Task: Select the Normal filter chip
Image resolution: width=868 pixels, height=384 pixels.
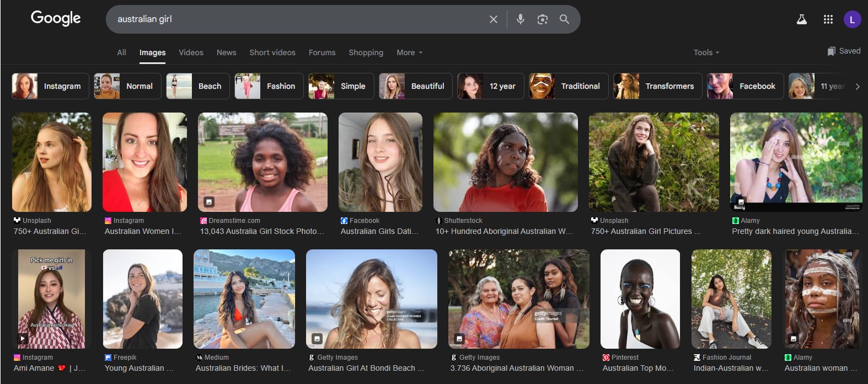Action: [127, 86]
